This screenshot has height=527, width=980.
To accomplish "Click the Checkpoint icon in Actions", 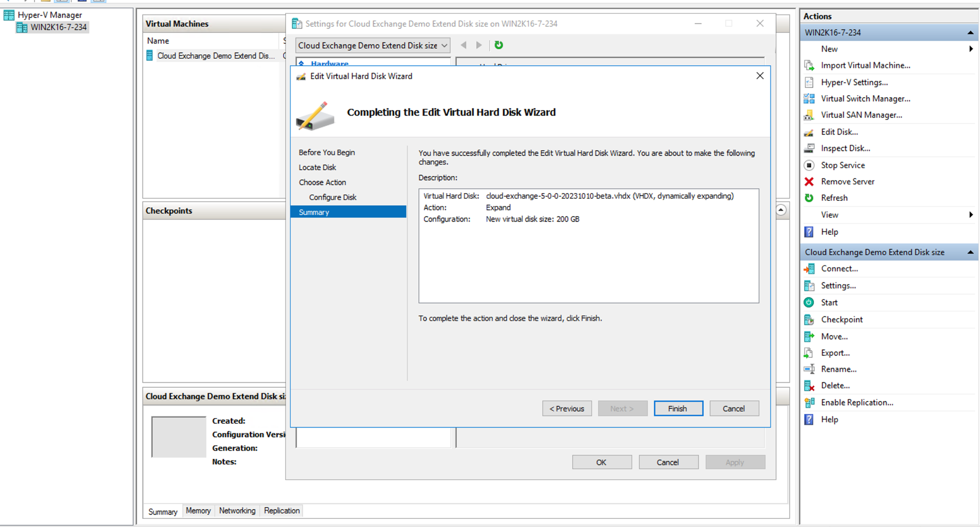I will pyautogui.click(x=809, y=319).
